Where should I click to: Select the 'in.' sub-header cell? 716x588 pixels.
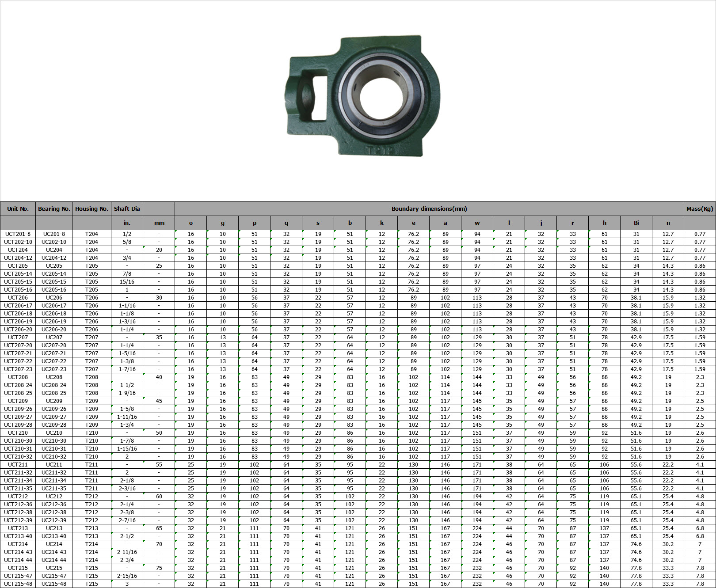(127, 223)
